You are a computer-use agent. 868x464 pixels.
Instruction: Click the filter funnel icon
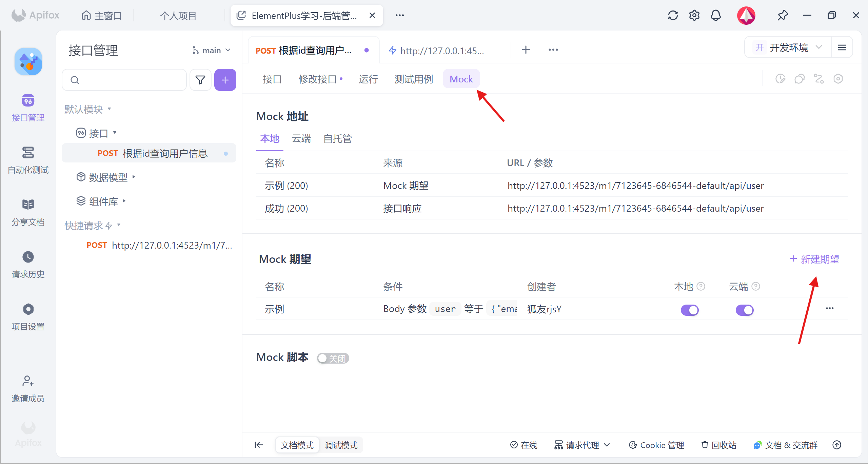tap(200, 80)
